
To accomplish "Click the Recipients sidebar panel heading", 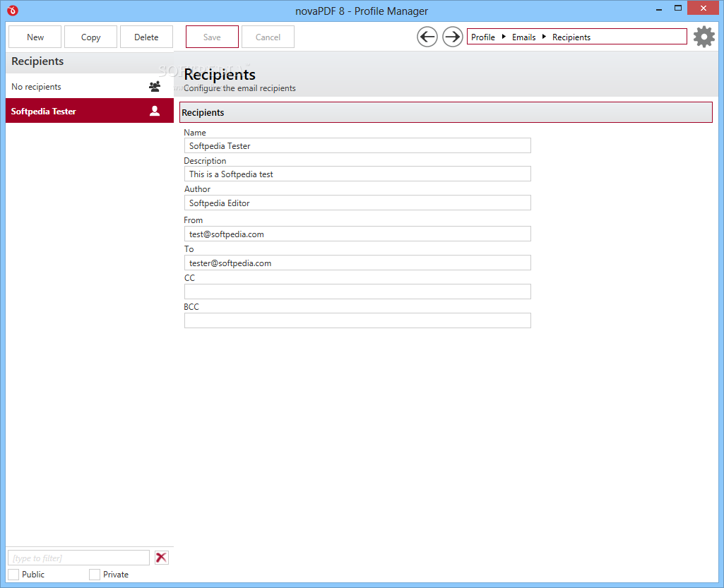I will [37, 61].
